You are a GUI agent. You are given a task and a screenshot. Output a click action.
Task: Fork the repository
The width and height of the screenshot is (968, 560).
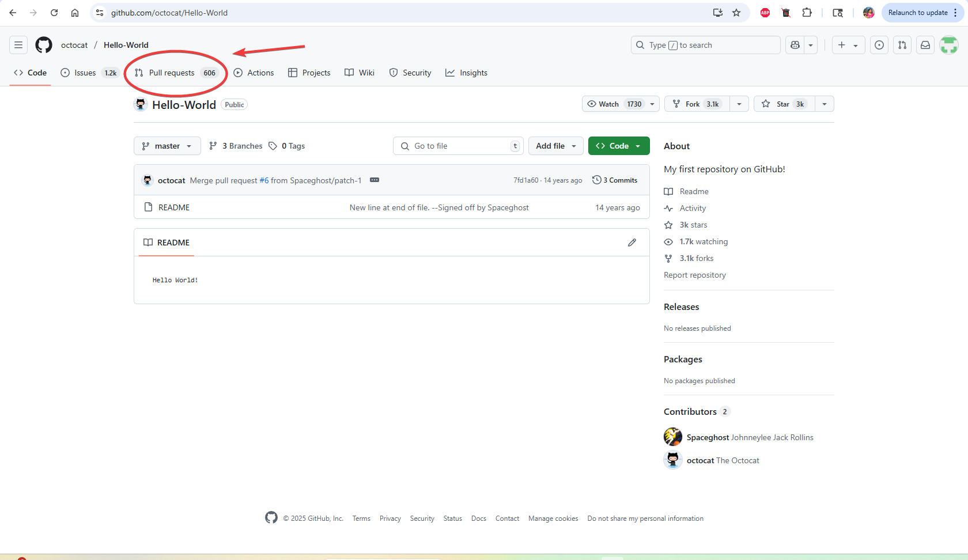[697, 104]
